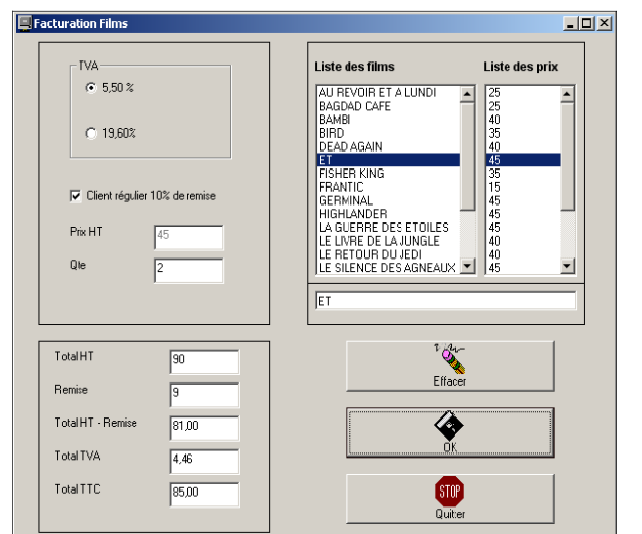Click the film list scrollbar thumb
This screenshot has width=642, height=534.
[x=467, y=156]
